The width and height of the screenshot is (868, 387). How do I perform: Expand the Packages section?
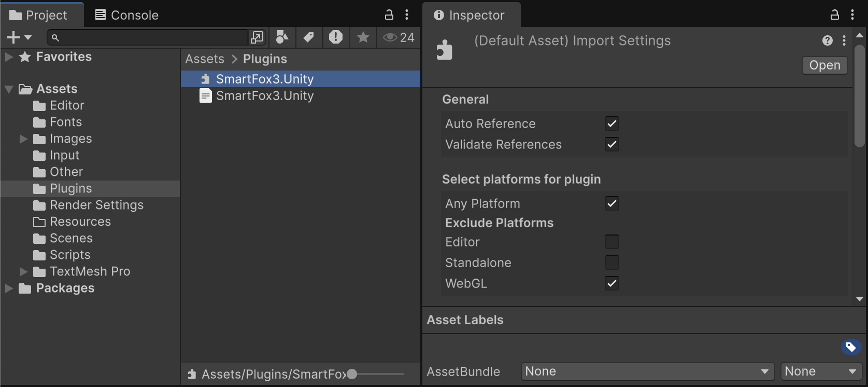pos(9,288)
